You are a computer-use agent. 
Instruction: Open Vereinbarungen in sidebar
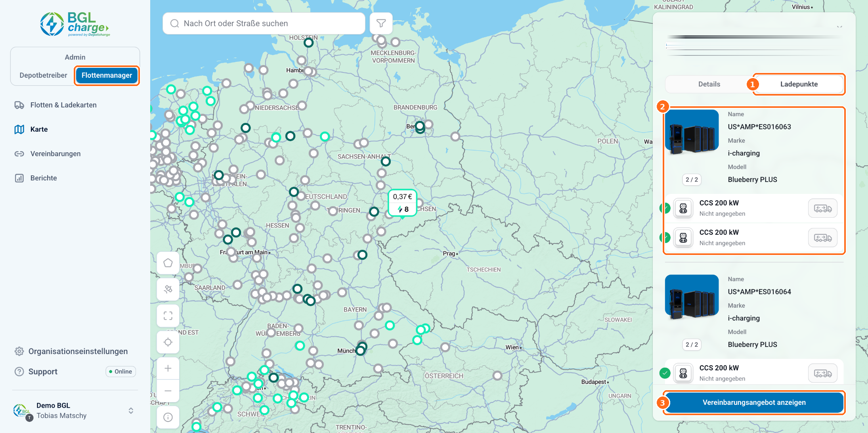tap(55, 154)
